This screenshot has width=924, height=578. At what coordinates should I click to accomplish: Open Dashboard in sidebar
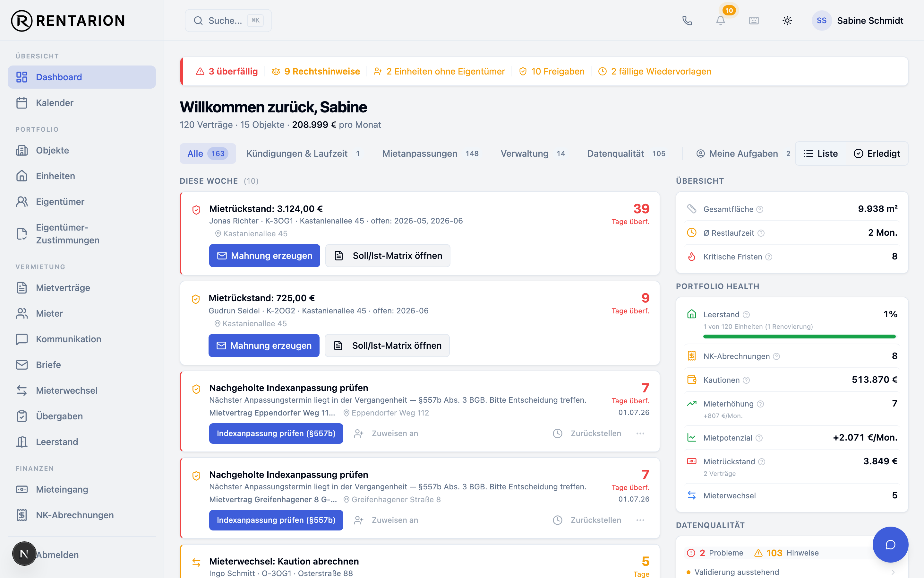[82, 77]
